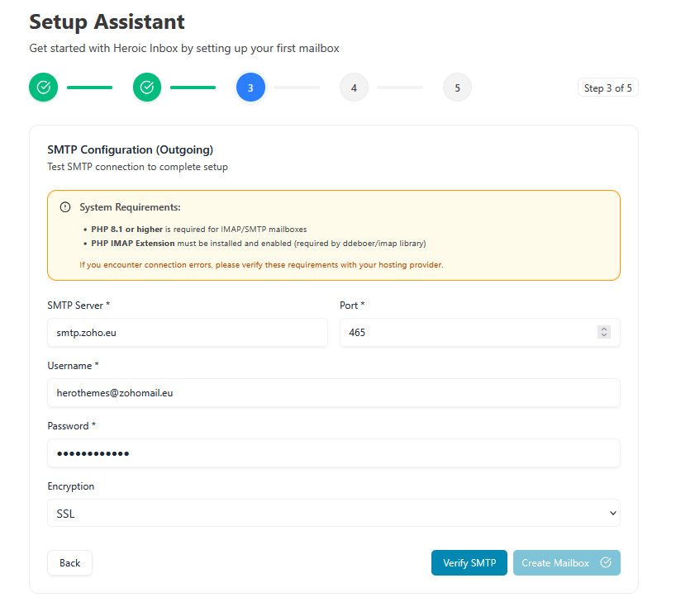
Task: Decrease port number with down spinner arrow
Action: [604, 335]
